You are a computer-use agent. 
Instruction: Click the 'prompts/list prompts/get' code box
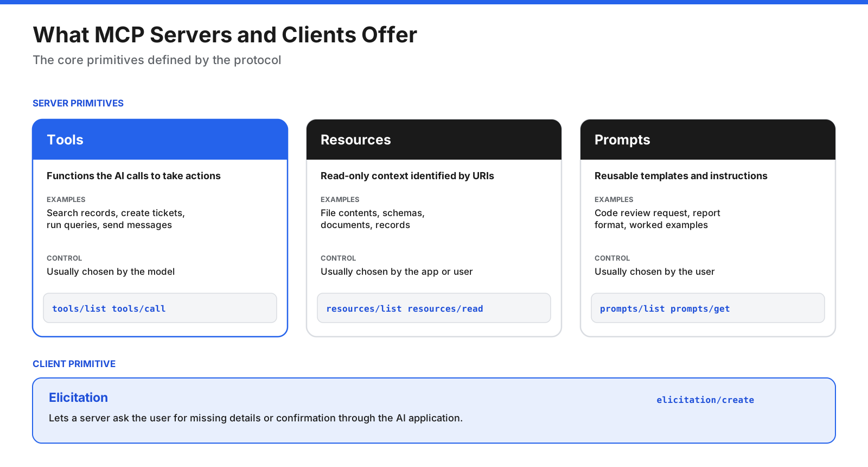tap(708, 308)
